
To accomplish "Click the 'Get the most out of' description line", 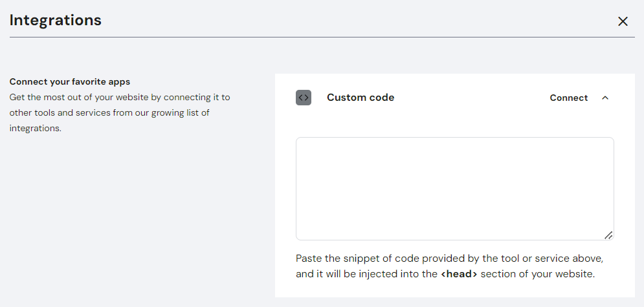I will pos(120,98).
